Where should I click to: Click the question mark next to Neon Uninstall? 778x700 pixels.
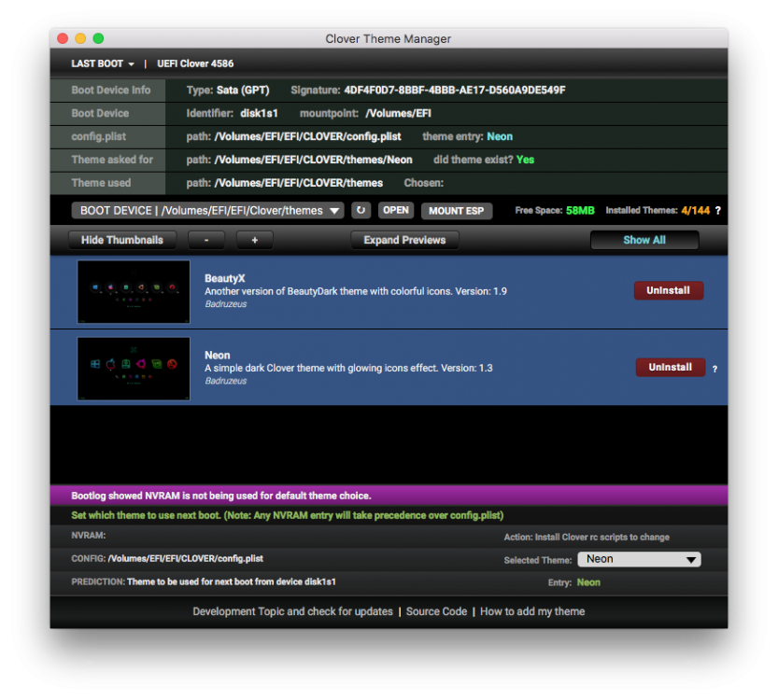click(714, 369)
